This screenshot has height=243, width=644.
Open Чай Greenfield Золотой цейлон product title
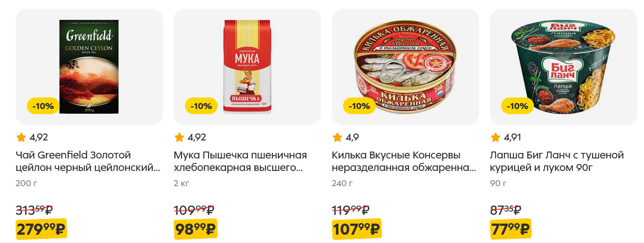88,161
